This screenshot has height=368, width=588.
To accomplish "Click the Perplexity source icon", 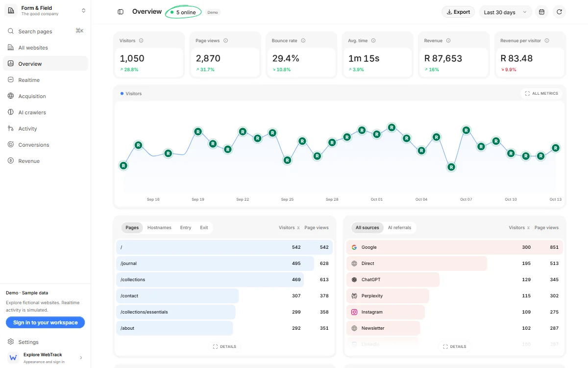I will coord(354,296).
